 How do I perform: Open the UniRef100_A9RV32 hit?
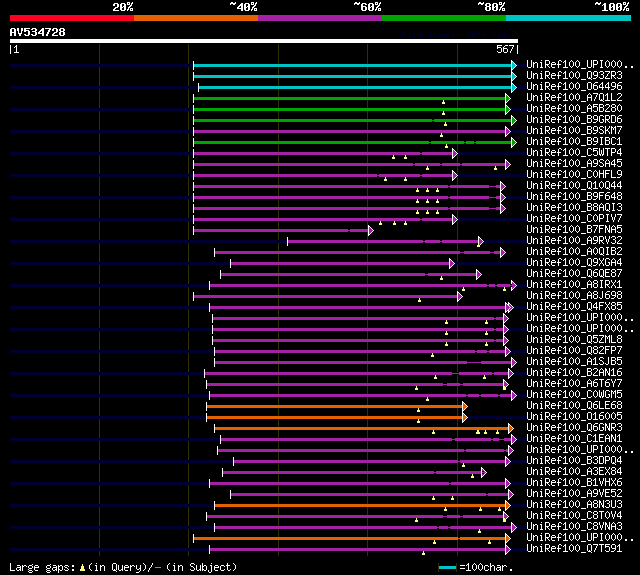pos(574,241)
